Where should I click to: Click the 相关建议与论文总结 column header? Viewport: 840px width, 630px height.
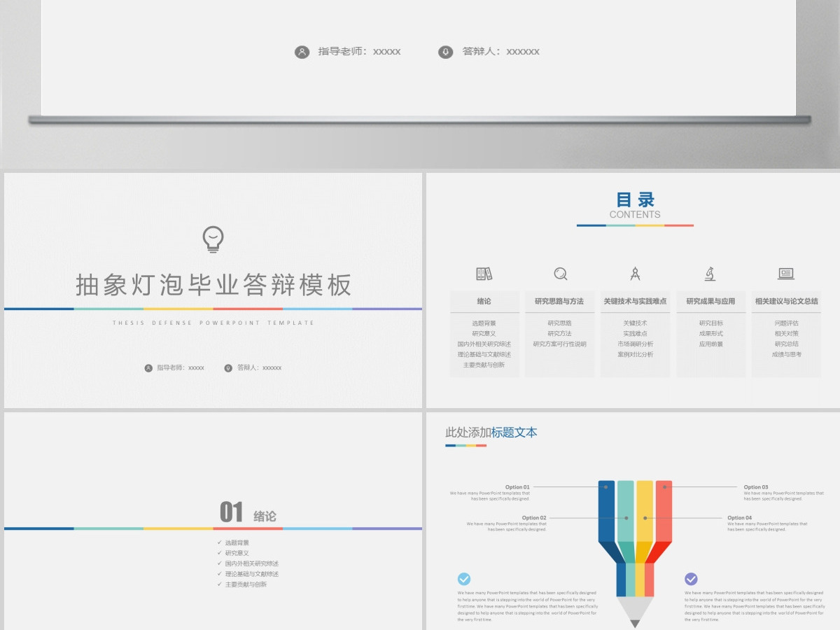[786, 301]
